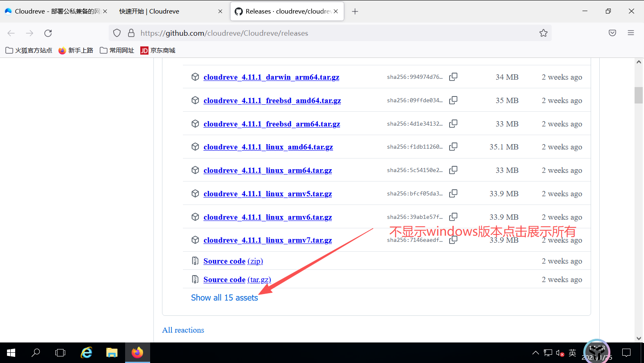Open site security lock information

[x=131, y=33]
